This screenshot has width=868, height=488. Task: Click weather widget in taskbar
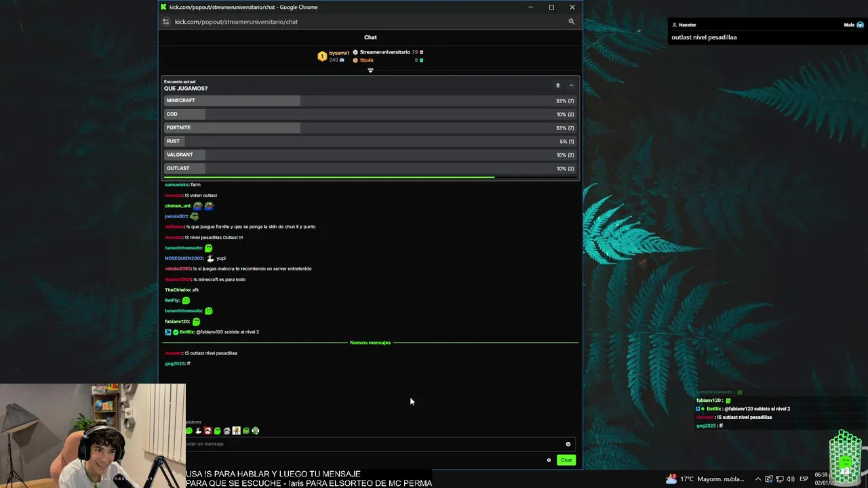tap(705, 479)
